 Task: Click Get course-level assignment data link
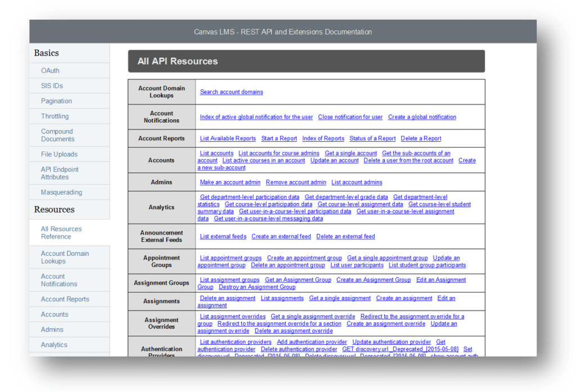(360, 204)
